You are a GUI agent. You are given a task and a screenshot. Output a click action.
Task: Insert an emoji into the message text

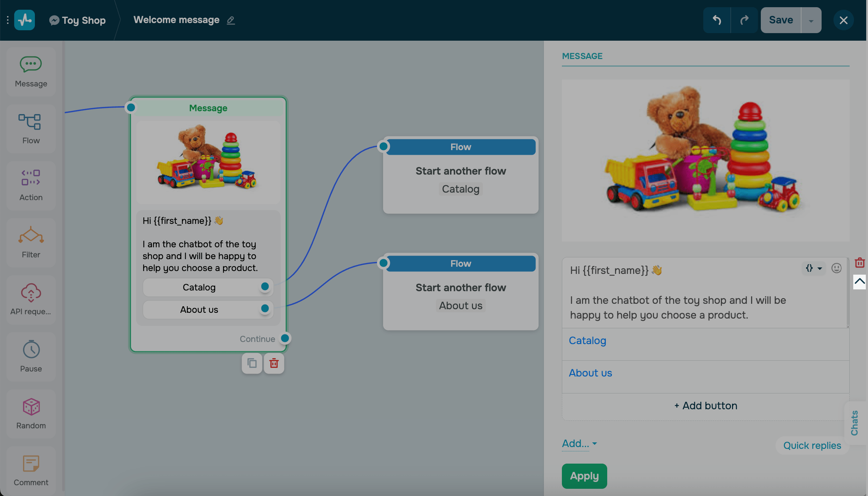coord(836,268)
